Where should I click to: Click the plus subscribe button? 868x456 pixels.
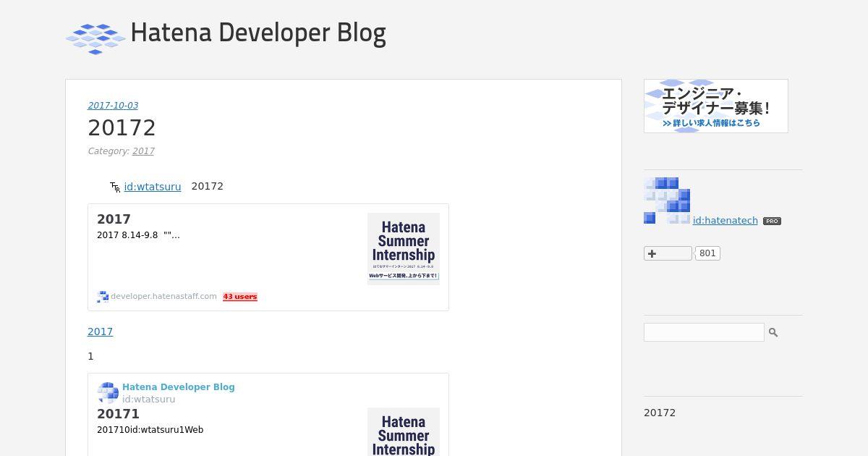(x=668, y=253)
